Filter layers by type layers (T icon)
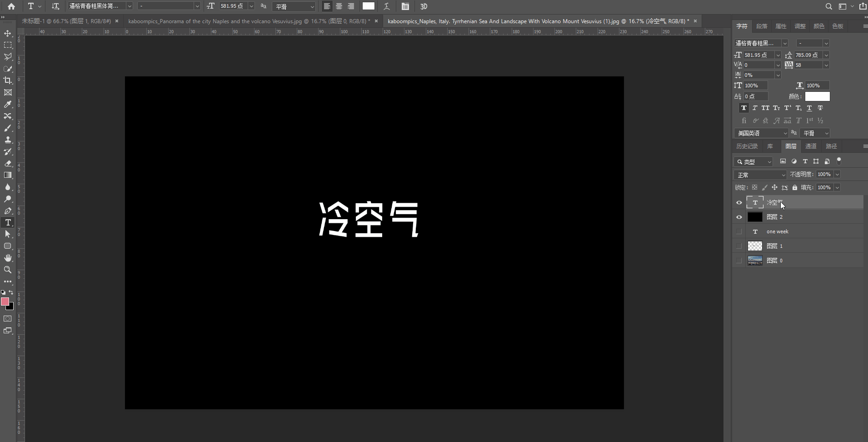 [x=805, y=161]
